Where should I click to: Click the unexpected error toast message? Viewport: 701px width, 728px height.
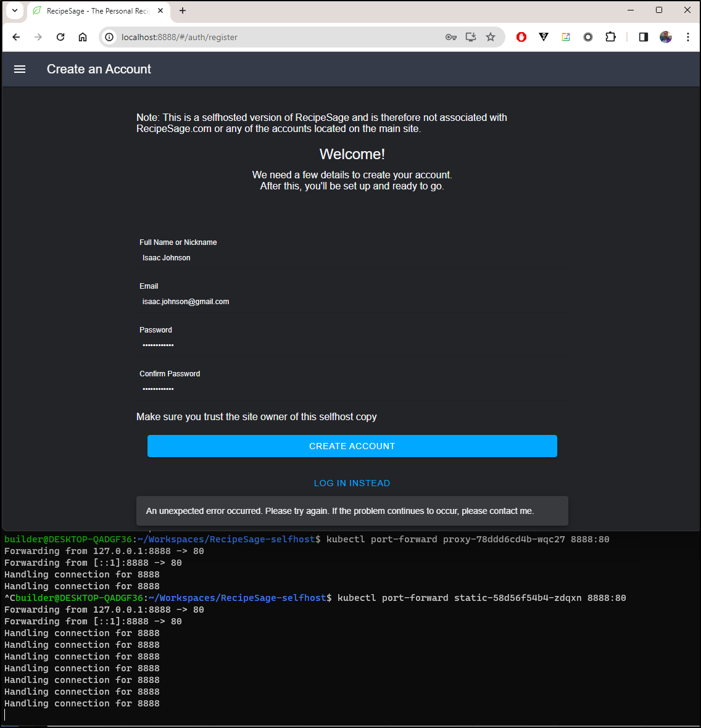click(x=352, y=511)
